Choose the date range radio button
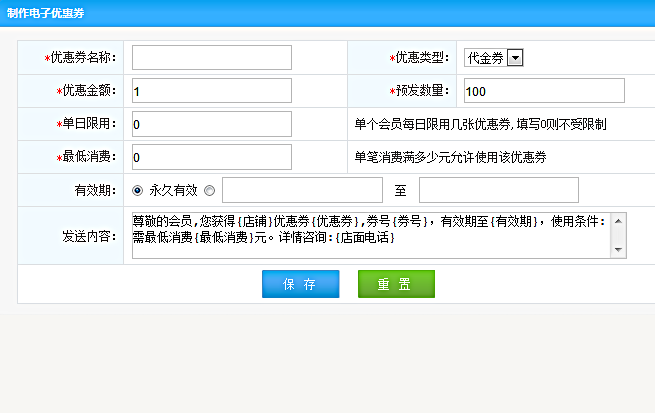The height and width of the screenshot is (413, 655). pyautogui.click(x=209, y=190)
